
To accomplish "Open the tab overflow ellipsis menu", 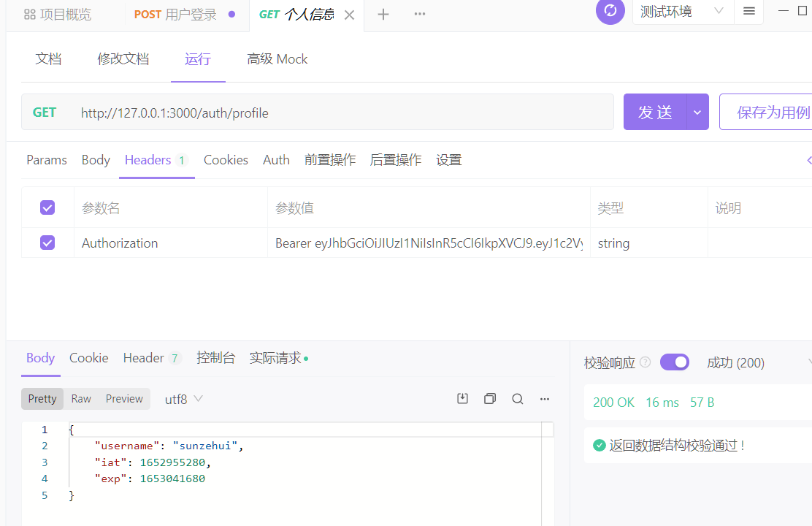I will click(420, 15).
